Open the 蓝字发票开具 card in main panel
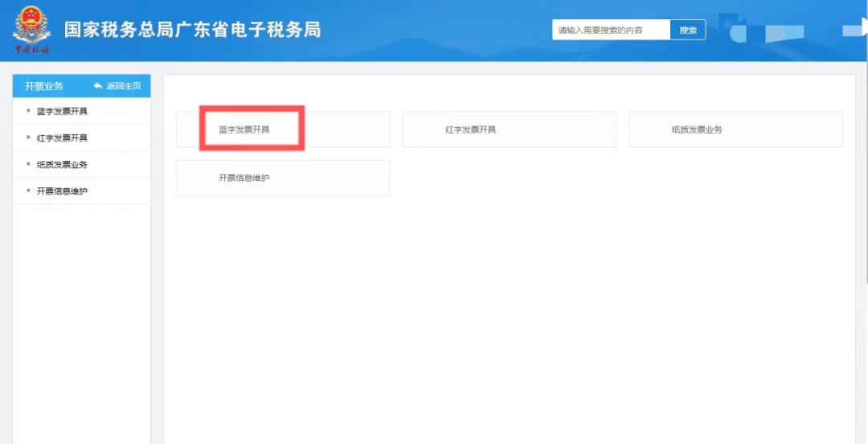868x444 pixels. click(x=283, y=129)
